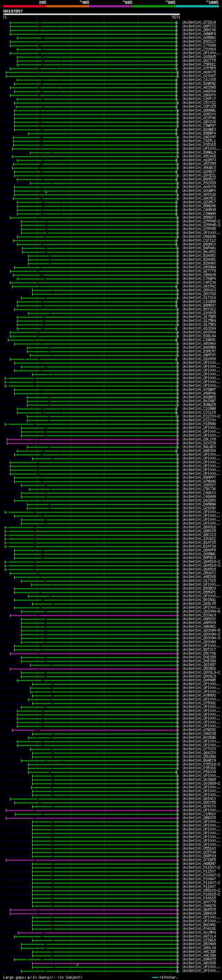This screenshot has width=222, height=980.
Task: Select hit label UniRef100_P35315
Action: tap(199, 145)
